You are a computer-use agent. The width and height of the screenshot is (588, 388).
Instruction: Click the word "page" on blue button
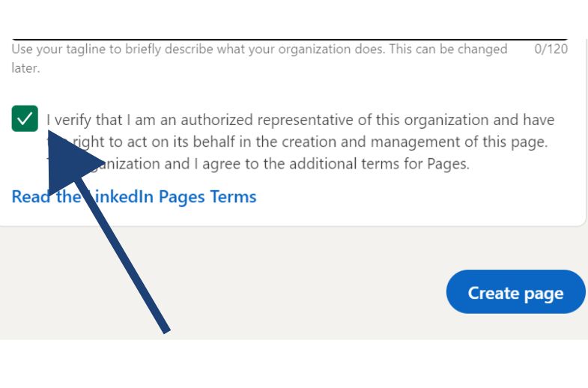pos(544,294)
